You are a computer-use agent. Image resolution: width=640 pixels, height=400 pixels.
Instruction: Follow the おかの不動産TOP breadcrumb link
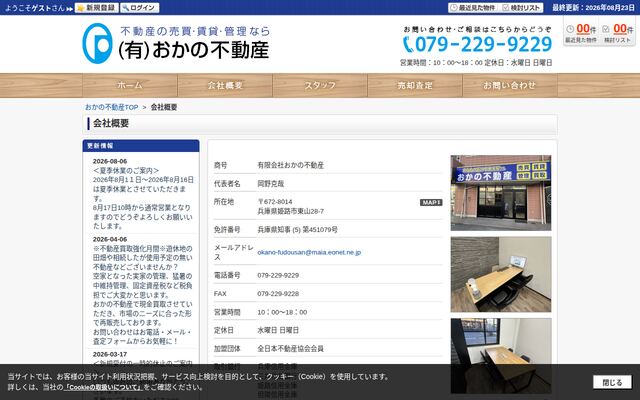pyautogui.click(x=111, y=107)
